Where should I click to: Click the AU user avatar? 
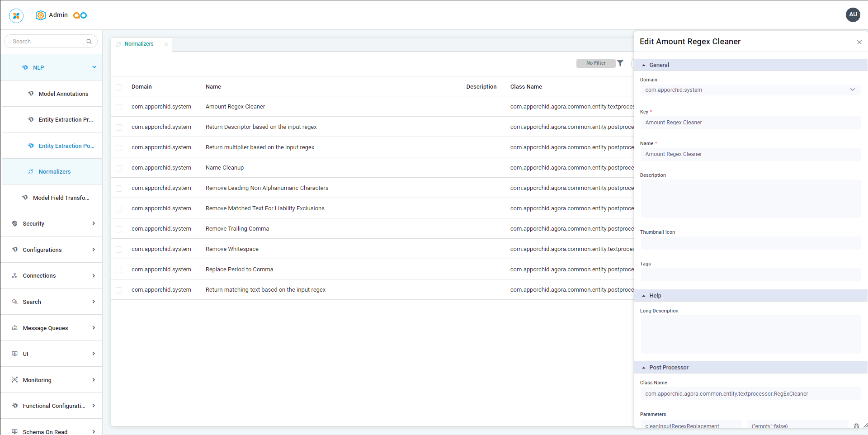pos(853,14)
